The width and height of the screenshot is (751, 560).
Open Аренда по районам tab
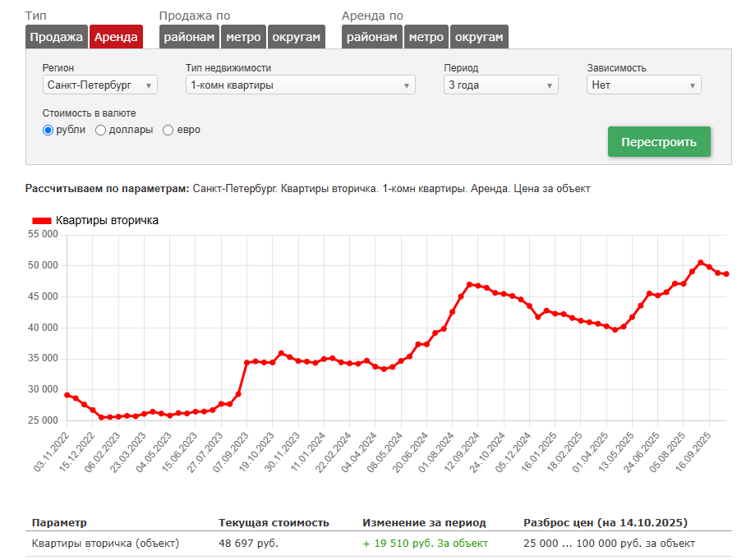(x=372, y=37)
